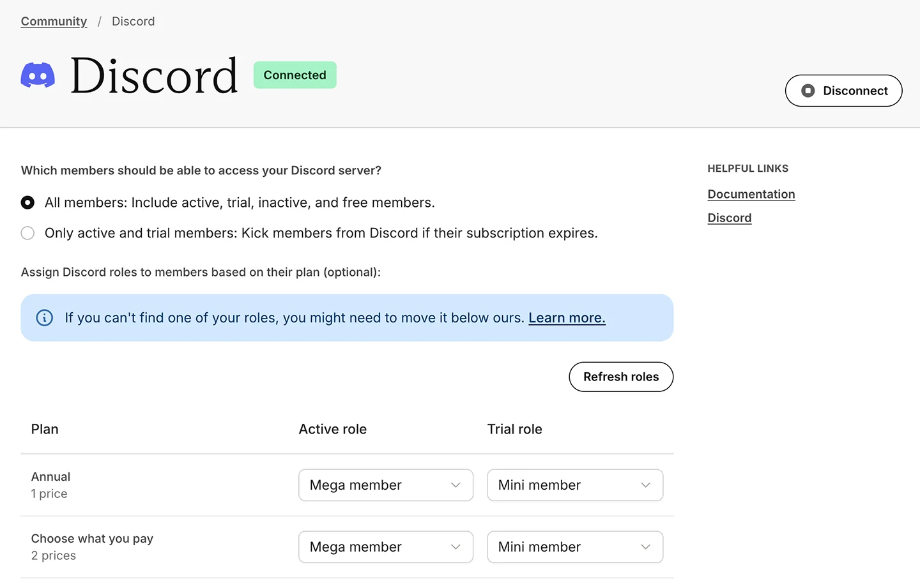The image size is (920, 588).
Task: Click the '1 price' text under Annual
Action: coord(49,494)
